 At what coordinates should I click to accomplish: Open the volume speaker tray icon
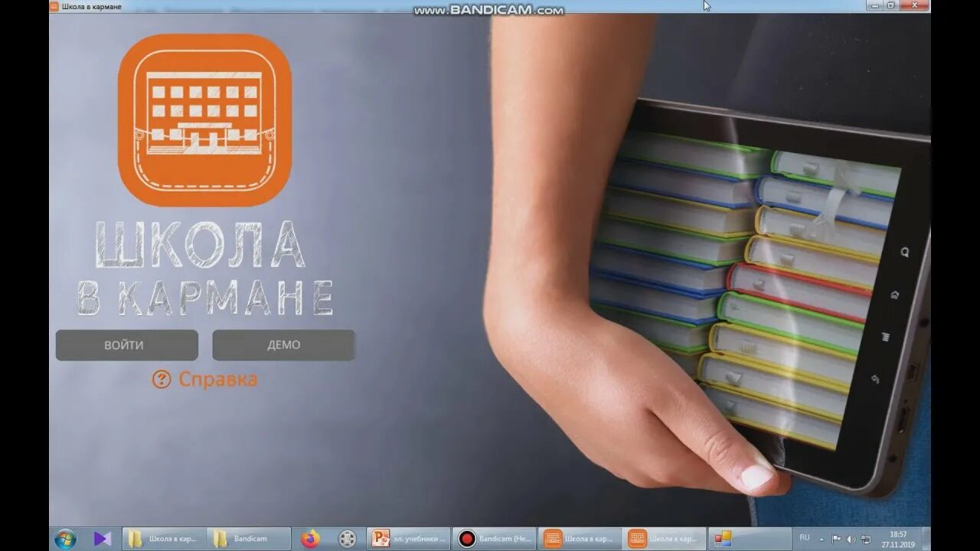click(x=851, y=540)
